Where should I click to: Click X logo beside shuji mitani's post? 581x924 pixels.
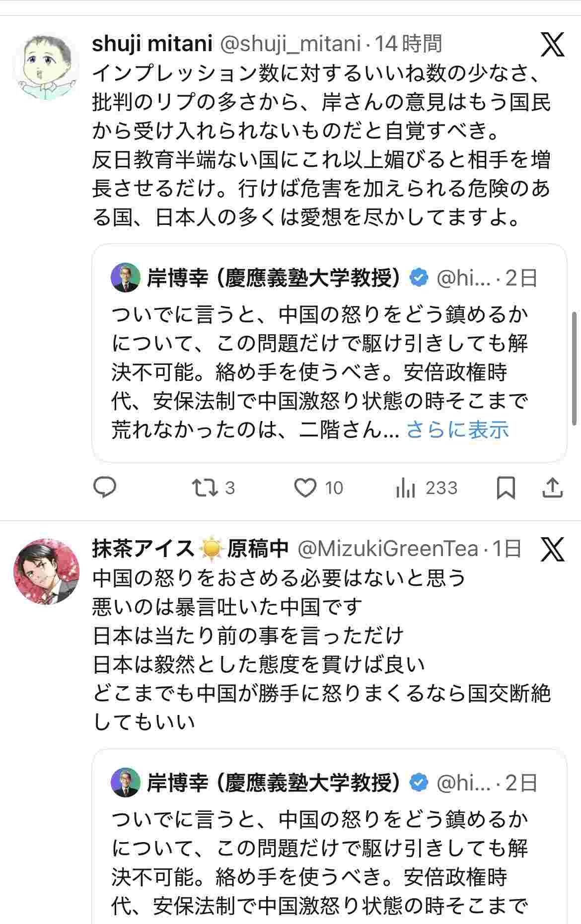click(x=552, y=45)
